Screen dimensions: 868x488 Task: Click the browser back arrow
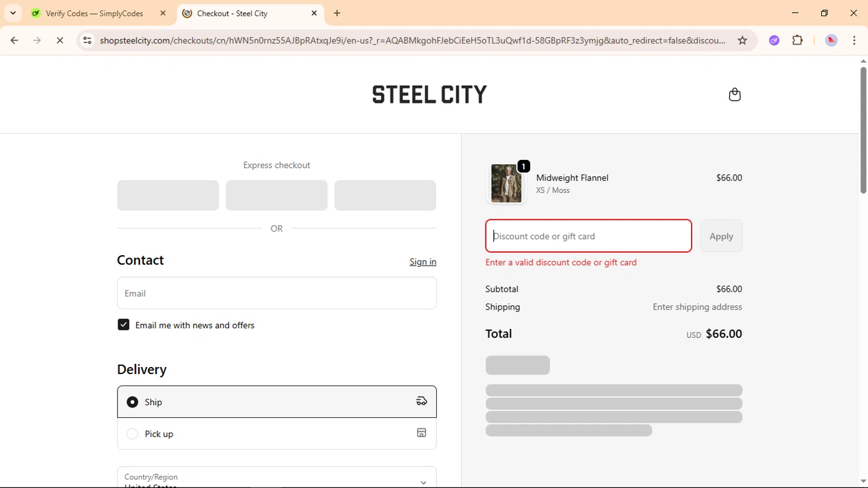point(14,41)
